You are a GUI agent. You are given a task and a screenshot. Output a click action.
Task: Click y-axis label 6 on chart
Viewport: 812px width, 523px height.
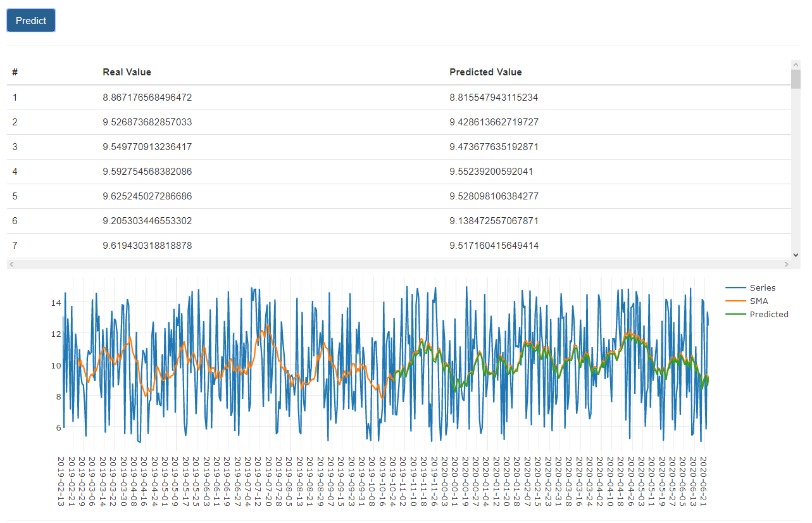click(x=58, y=428)
